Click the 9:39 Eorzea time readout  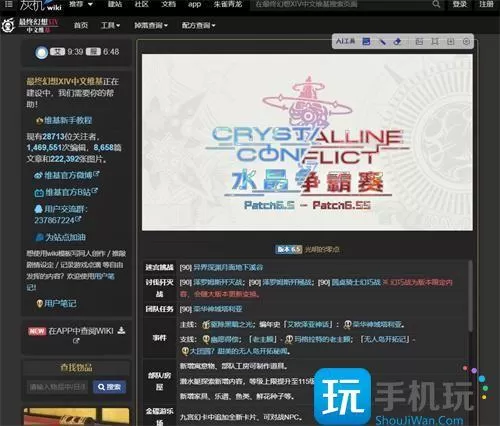coord(75,52)
